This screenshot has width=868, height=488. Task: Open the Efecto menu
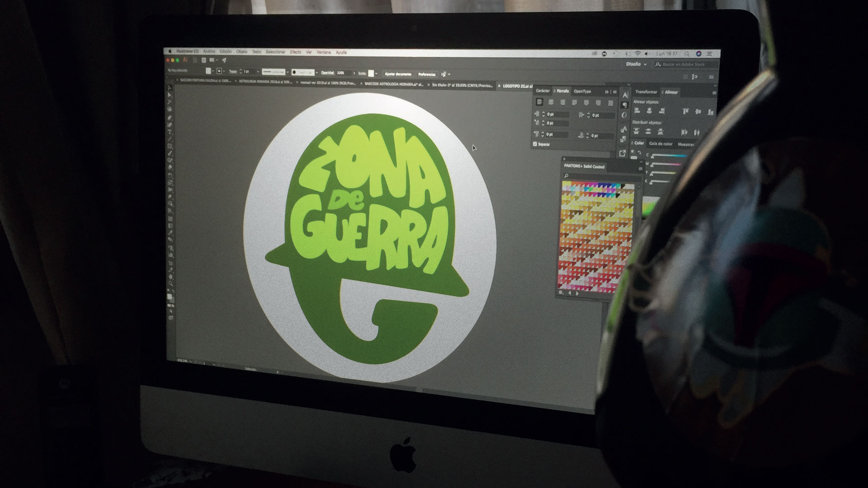296,52
